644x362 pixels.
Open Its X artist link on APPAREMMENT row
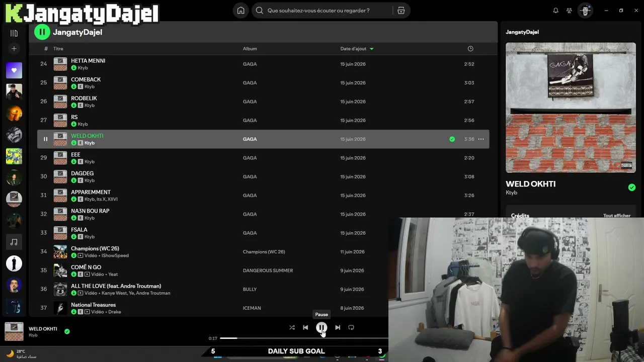[x=102, y=199]
